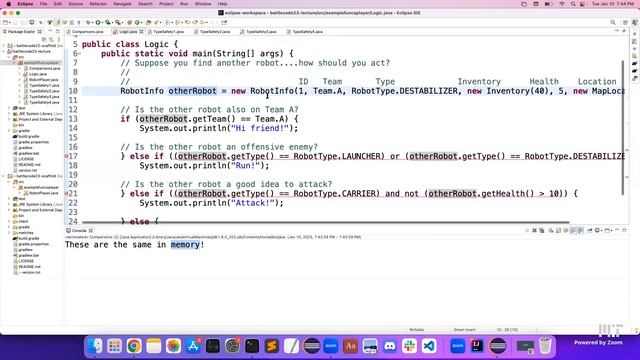Image resolution: width=640 pixels, height=360 pixels.
Task: Click Minimize icon in Package Explorer header
Action: coord(51,31)
